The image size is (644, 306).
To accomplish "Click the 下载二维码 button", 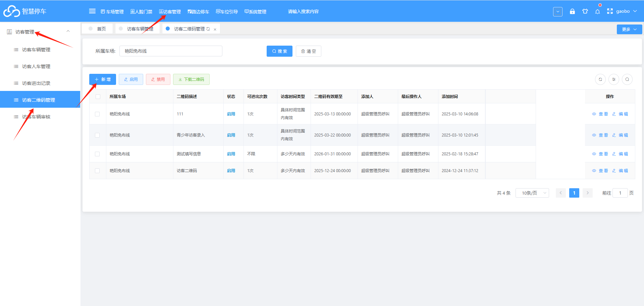I will click(191, 80).
